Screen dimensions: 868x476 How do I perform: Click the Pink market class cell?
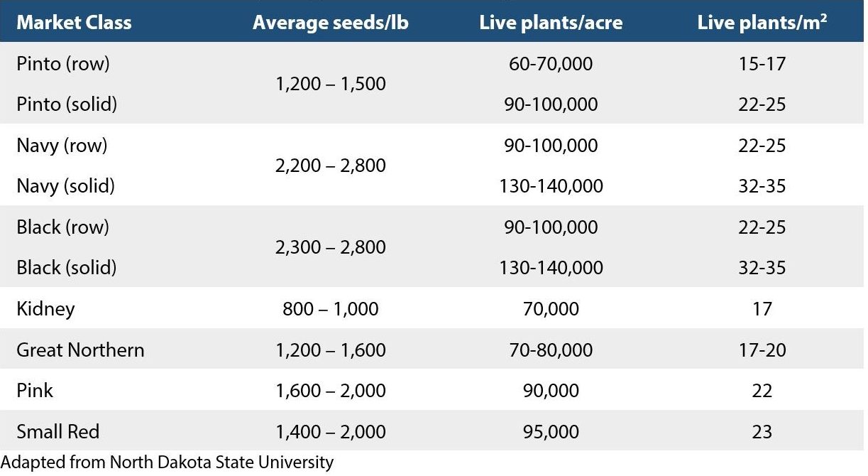click(x=35, y=391)
